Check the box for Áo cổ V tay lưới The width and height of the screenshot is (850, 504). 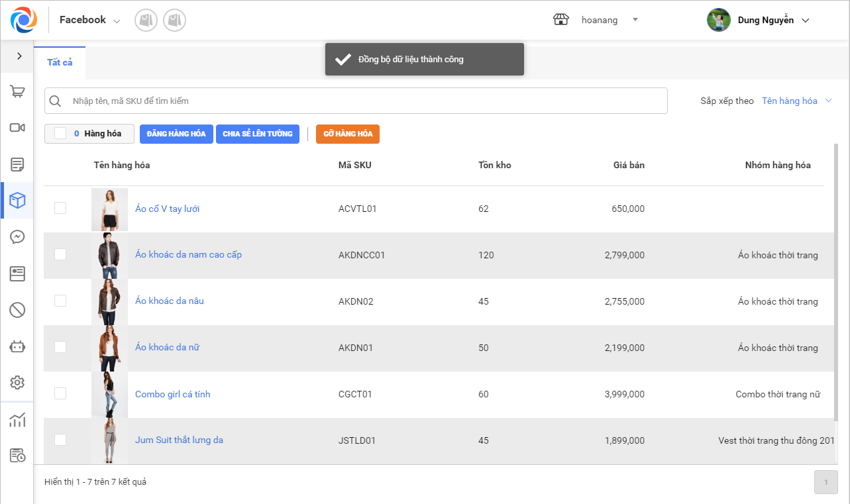point(60,208)
